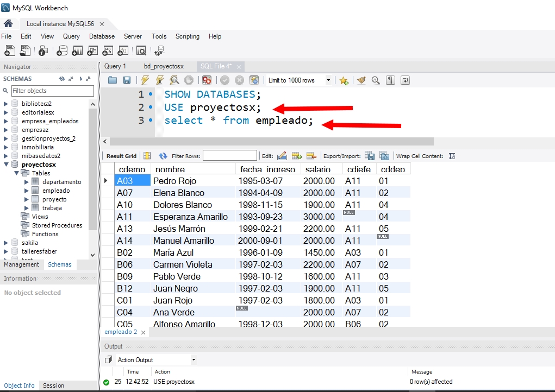The height and width of the screenshot is (392, 555).
Task: Select the departamento table in the tree
Action: tap(61, 182)
